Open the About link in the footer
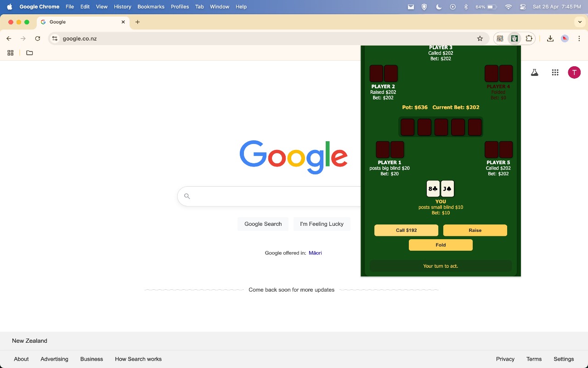The image size is (588, 368). coord(21,359)
